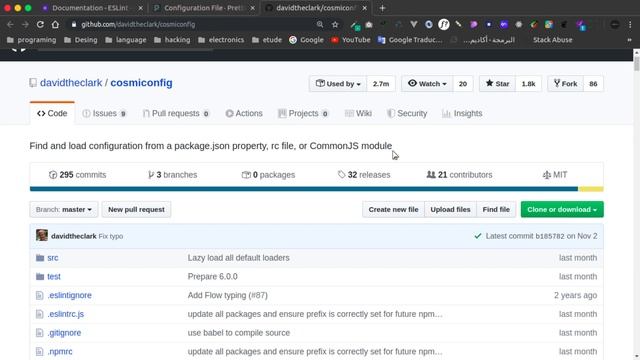640x360 pixels.
Task: Open the YouTube bookmark
Action: coord(351,40)
